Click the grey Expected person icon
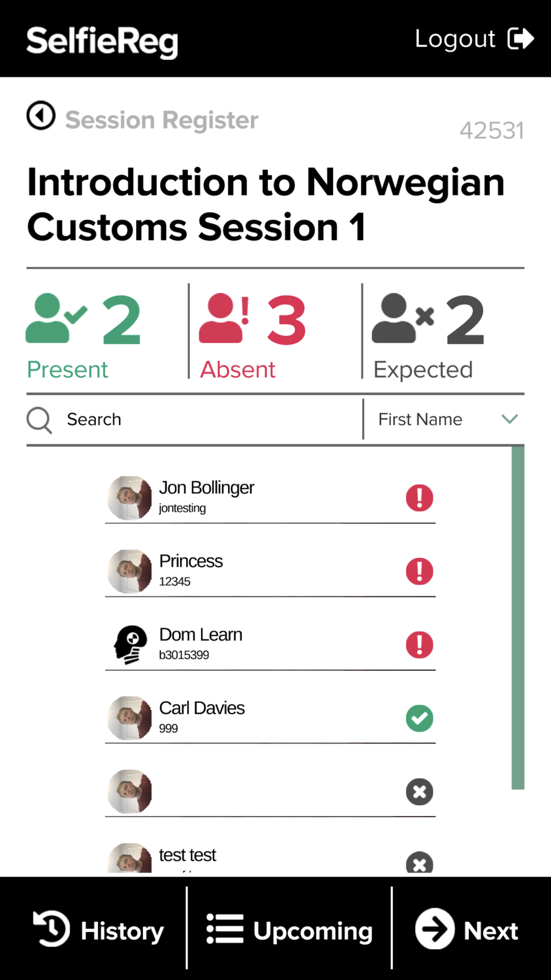 click(402, 319)
